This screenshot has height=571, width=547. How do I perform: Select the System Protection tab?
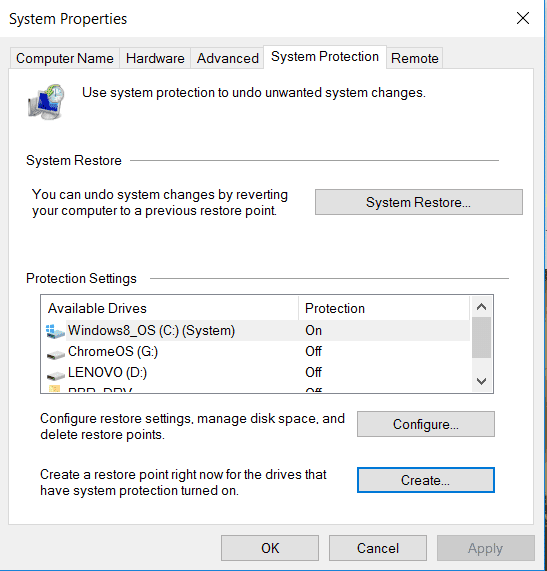click(x=325, y=57)
